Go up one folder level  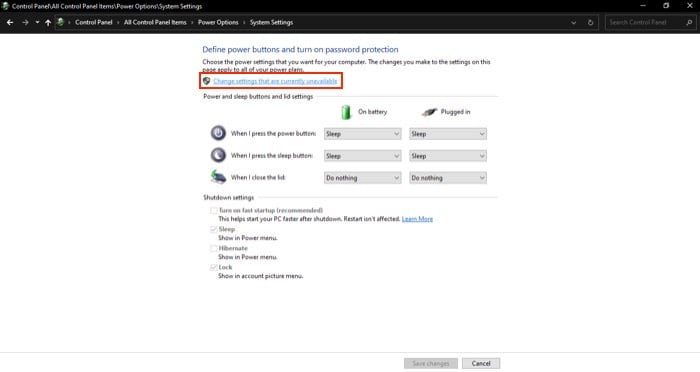point(48,22)
